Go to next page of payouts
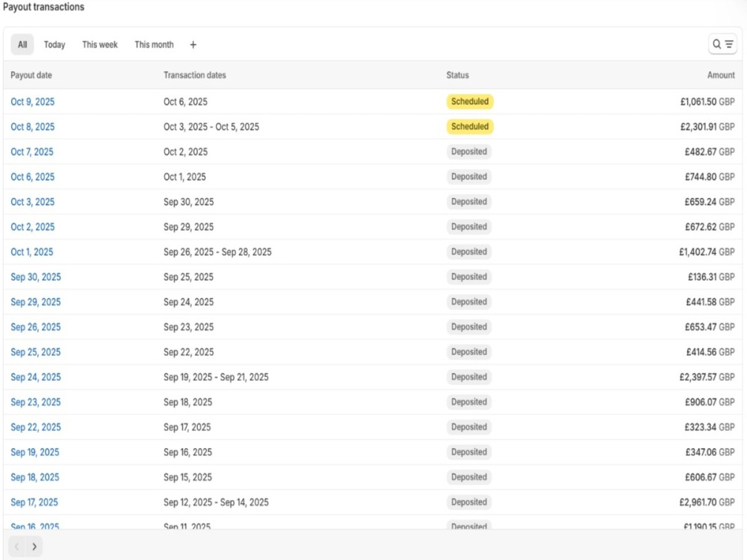747x560 pixels. (x=34, y=547)
